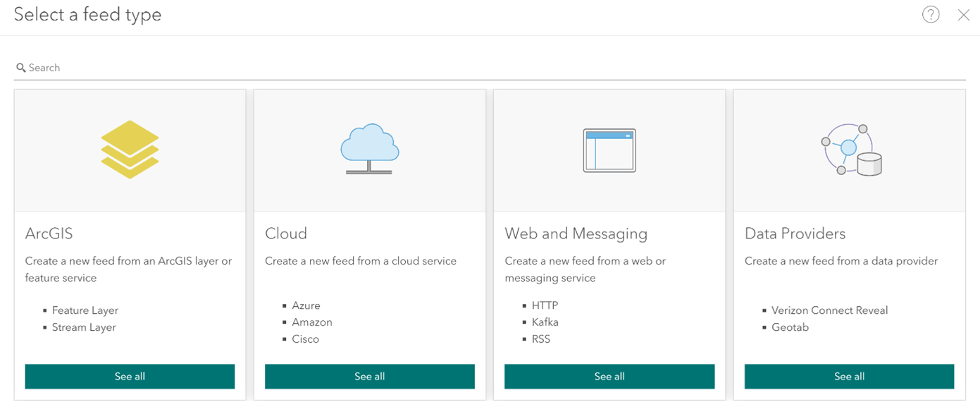This screenshot has width=980, height=407.
Task: Click the Feature Layer list item
Action: tap(85, 310)
